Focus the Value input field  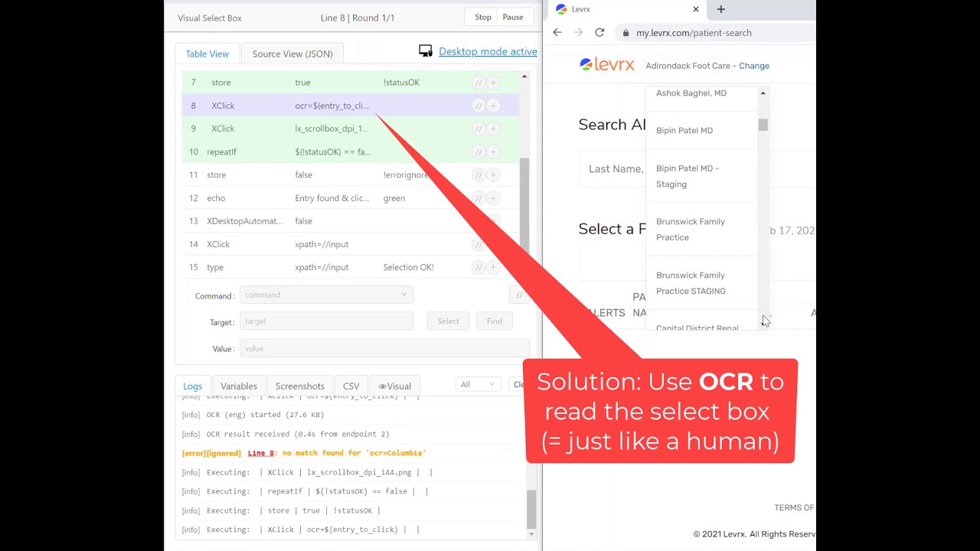pos(384,348)
